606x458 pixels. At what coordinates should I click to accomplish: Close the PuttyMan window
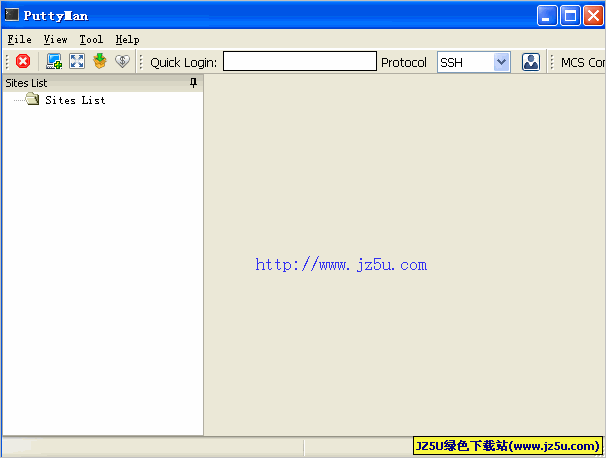point(593,15)
